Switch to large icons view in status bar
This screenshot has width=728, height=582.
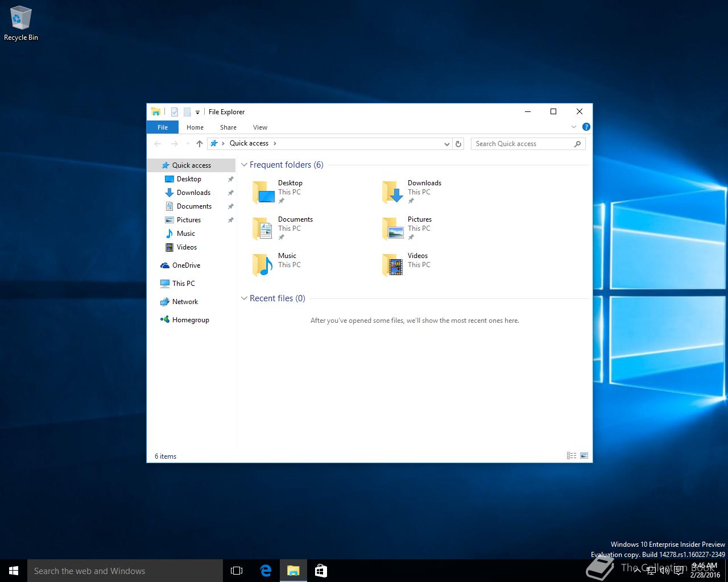(x=584, y=456)
